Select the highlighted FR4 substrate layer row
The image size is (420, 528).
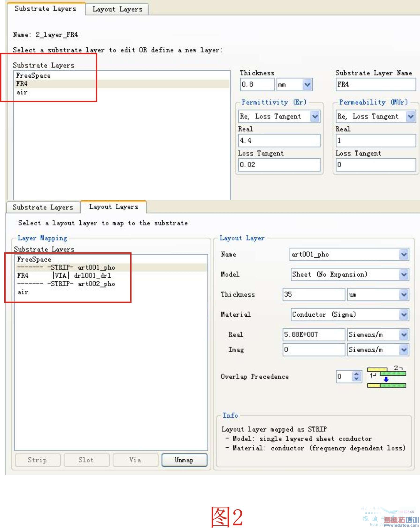coord(122,84)
